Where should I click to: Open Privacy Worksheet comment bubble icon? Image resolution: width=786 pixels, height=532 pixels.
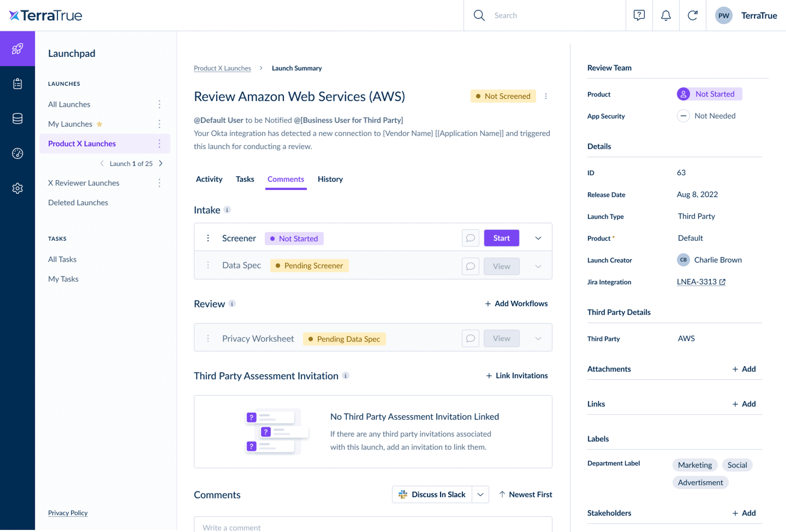(470, 338)
